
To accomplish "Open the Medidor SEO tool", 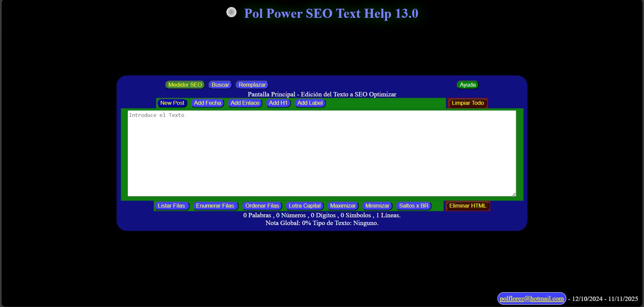I will tap(184, 85).
